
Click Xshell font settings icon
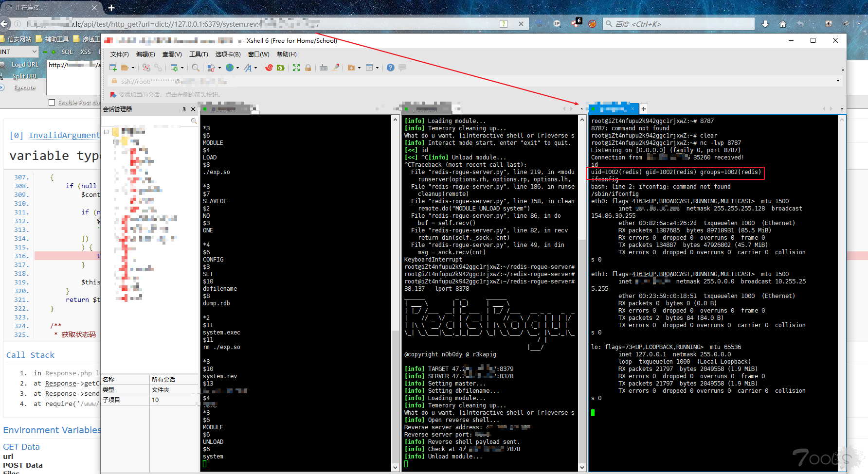point(248,68)
